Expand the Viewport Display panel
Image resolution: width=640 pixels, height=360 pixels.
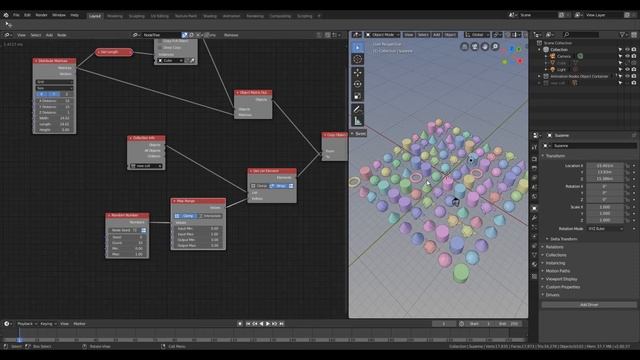click(x=561, y=279)
